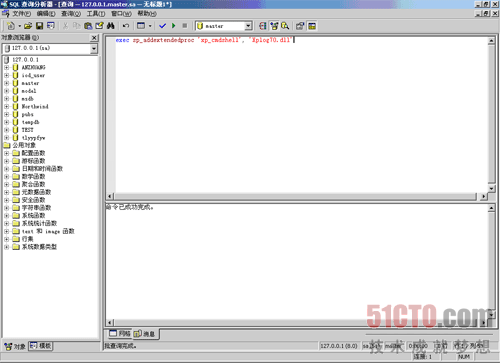Click the Paste clipboard icon

(x=88, y=26)
